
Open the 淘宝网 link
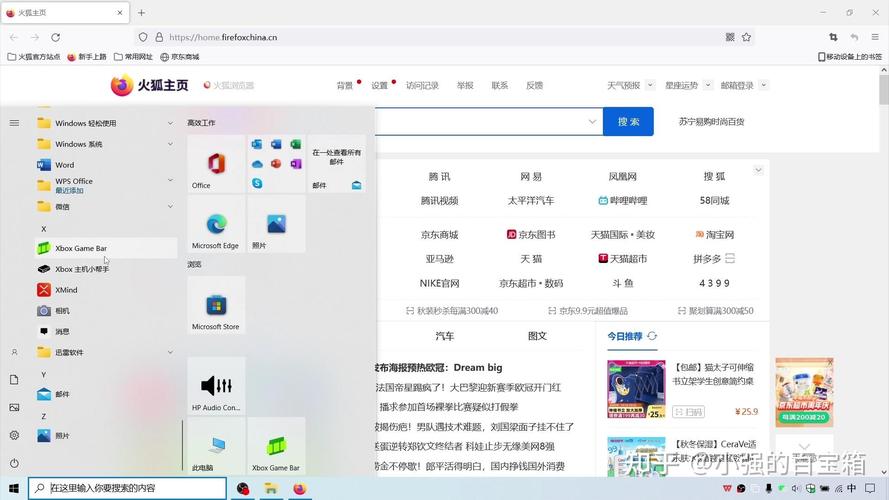714,235
